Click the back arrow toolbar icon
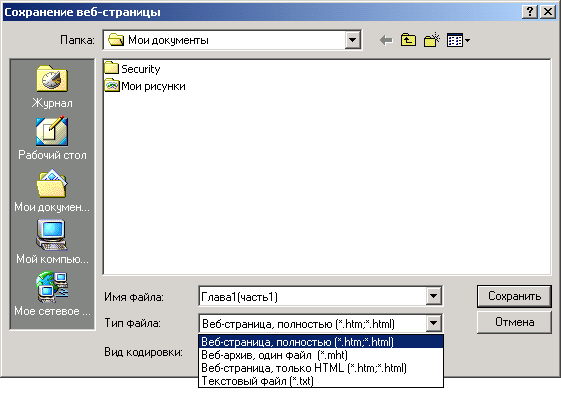The height and width of the screenshot is (398, 561). click(386, 40)
